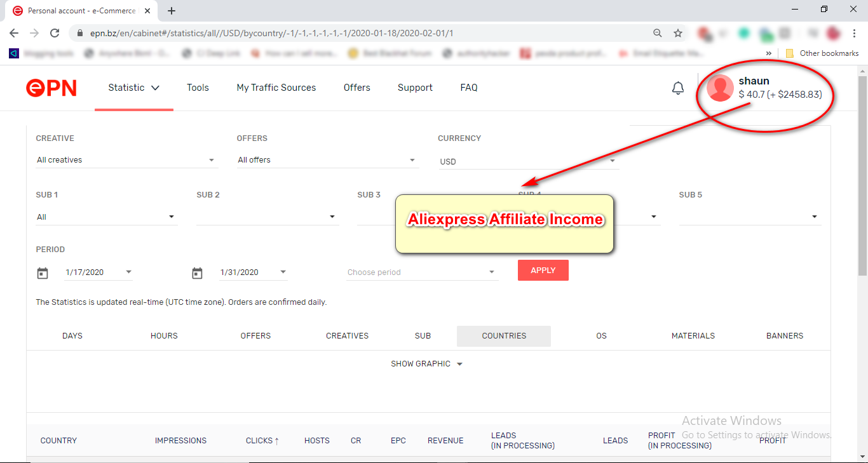Open the Statistic menu
The height and width of the screenshot is (463, 868).
(x=133, y=88)
